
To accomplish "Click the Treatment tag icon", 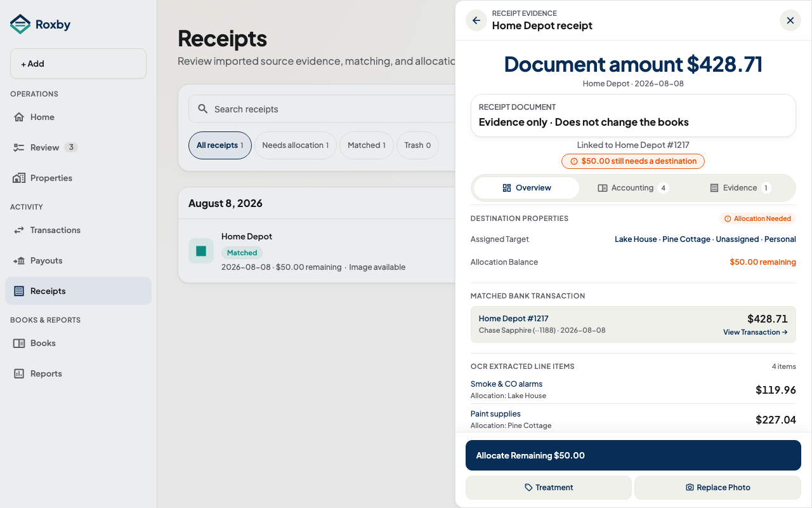I will click(528, 488).
